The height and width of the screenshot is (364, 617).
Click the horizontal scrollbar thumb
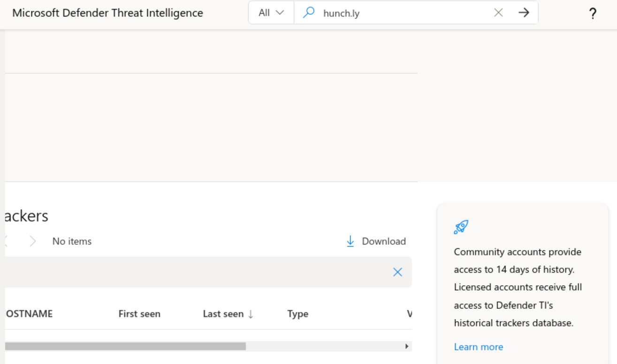point(125,346)
